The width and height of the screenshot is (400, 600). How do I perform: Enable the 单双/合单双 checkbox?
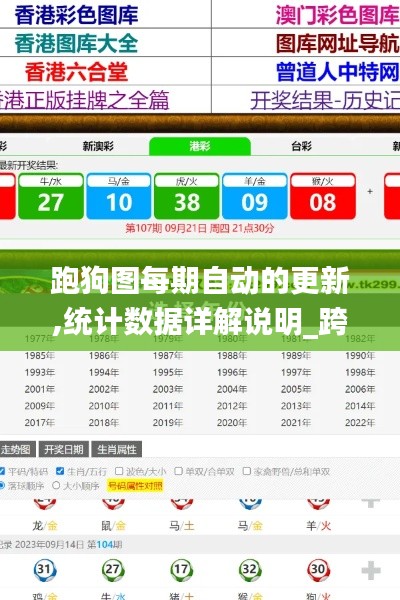pyautogui.click(x=178, y=471)
